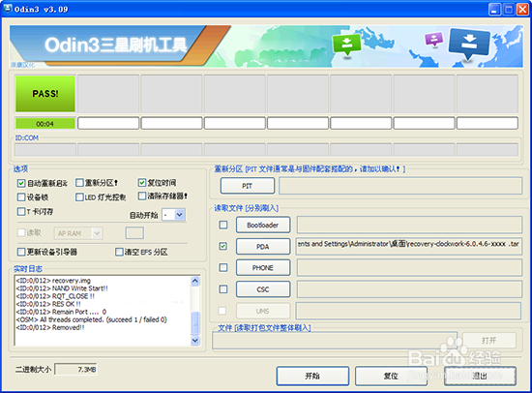This screenshot has width=532, height=393.
Task: Minimize the Odin3 window
Action: point(494,9)
